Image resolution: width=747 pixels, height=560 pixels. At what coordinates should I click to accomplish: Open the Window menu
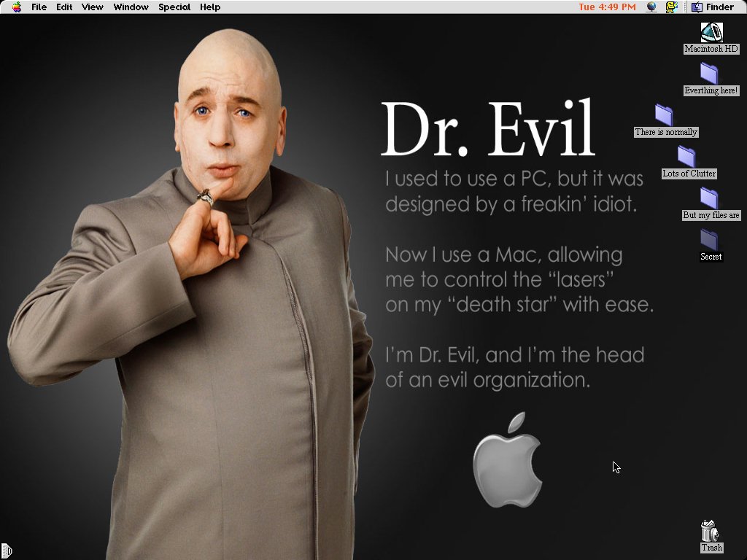(x=131, y=7)
